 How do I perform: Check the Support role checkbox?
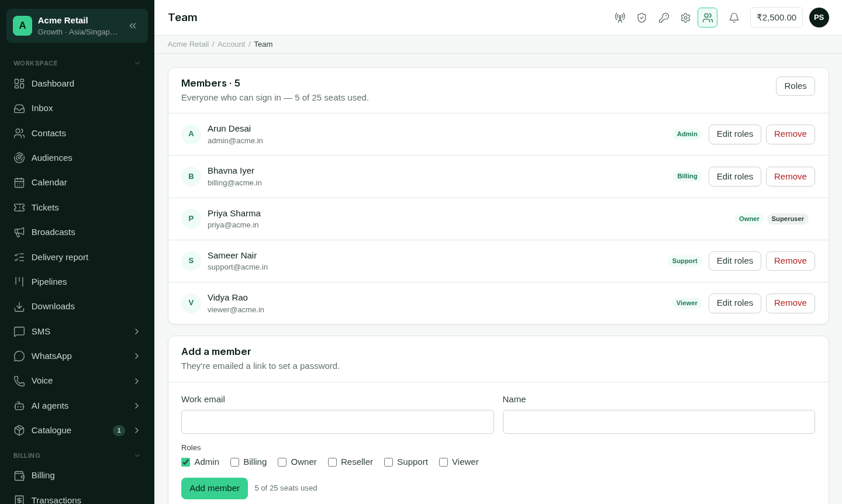pyautogui.click(x=389, y=462)
